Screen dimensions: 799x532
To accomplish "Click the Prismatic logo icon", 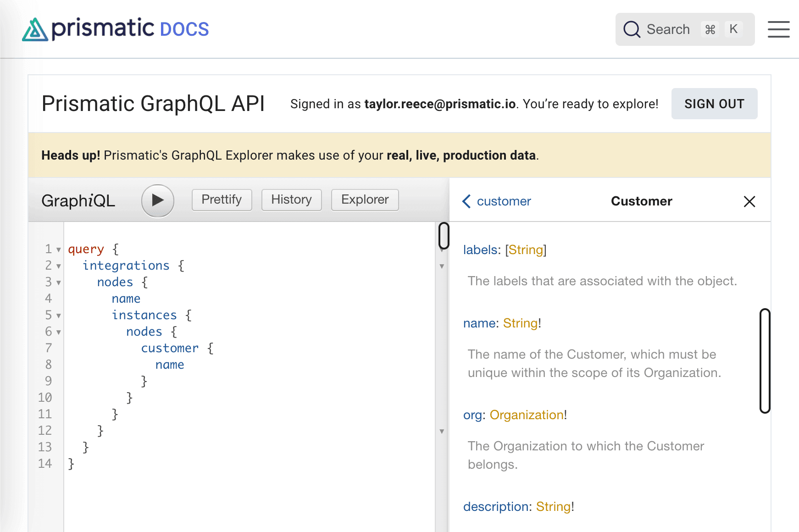I will [35, 30].
